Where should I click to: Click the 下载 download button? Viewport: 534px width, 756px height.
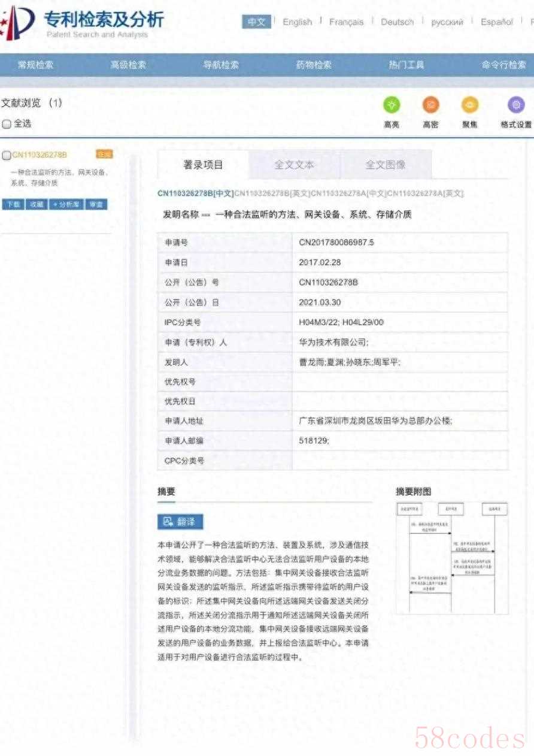(13, 204)
